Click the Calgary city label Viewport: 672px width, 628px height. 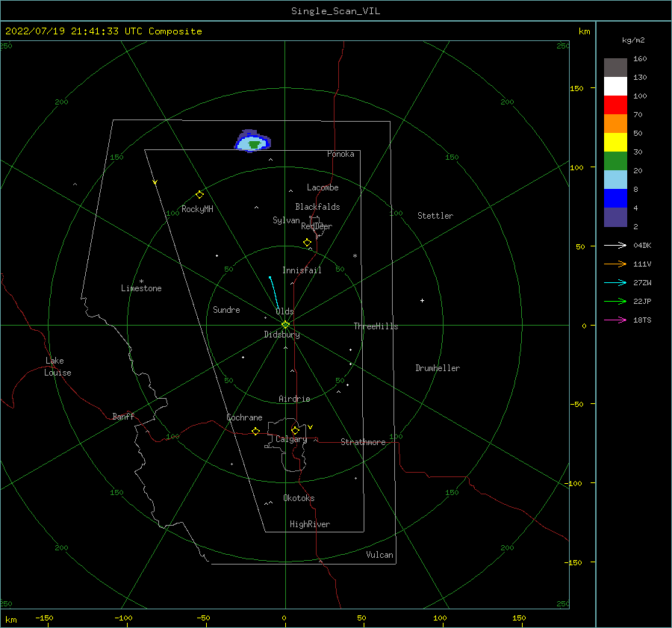[x=291, y=439]
